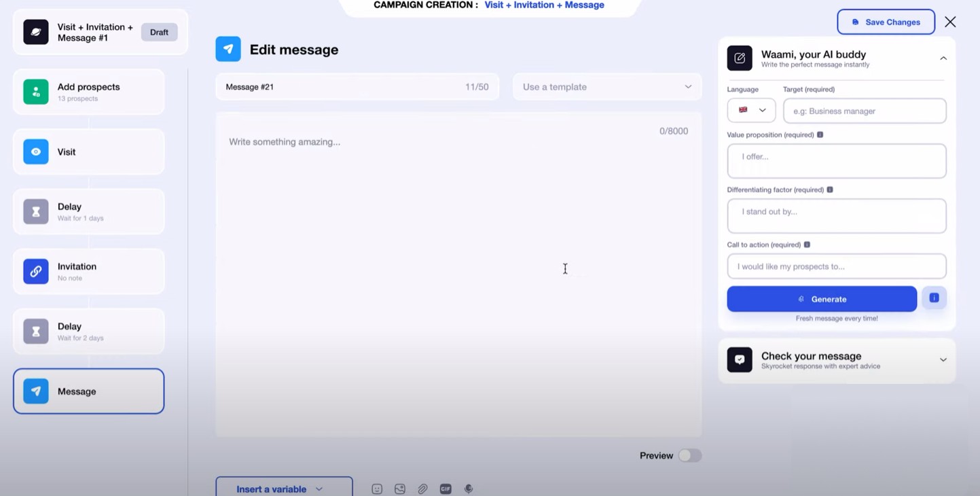Image resolution: width=980 pixels, height=496 pixels.
Task: Click the image attachment icon in the editor toolbar
Action: [x=399, y=489]
